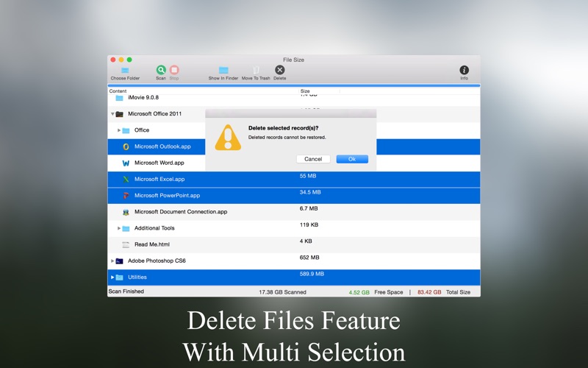This screenshot has height=368, width=588.
Task: Click the Adobe Photoshop CS6 icon
Action: coord(120,261)
